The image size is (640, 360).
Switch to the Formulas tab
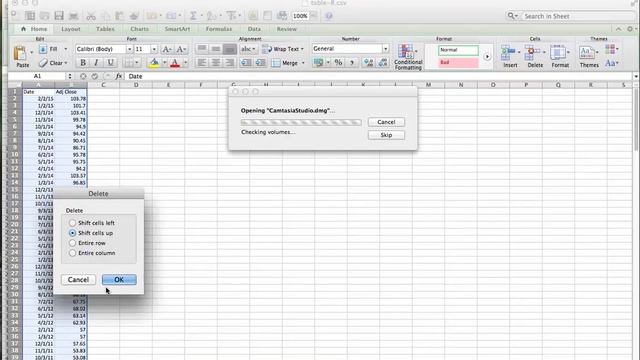219,29
